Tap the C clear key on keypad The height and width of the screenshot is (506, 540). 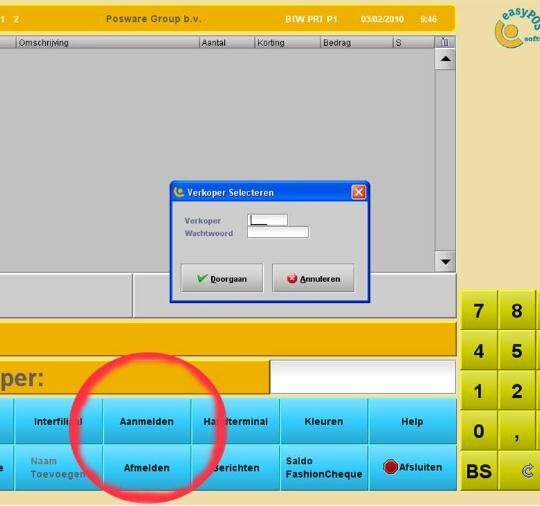coord(527,471)
